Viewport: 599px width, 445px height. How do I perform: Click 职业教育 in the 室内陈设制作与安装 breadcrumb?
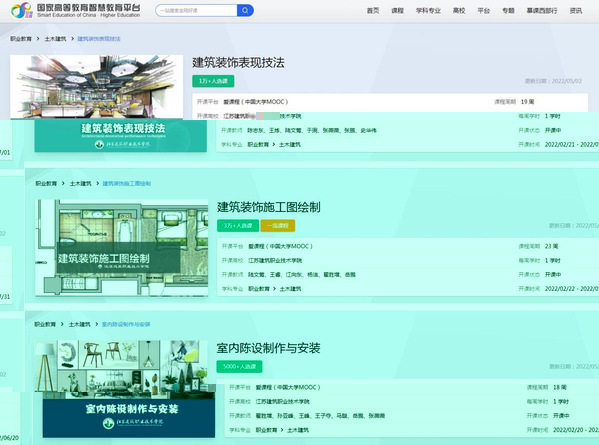(x=45, y=324)
